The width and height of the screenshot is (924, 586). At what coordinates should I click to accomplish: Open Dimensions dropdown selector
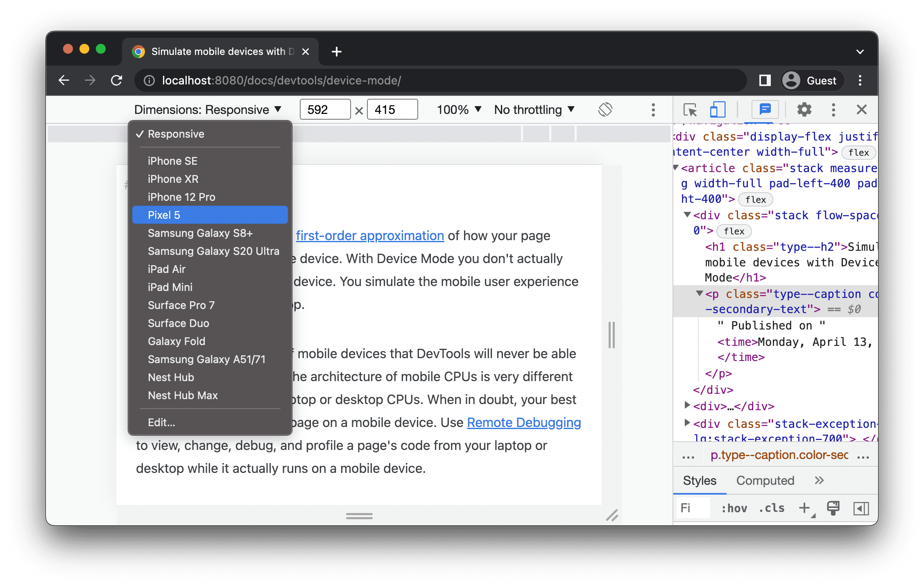click(207, 110)
